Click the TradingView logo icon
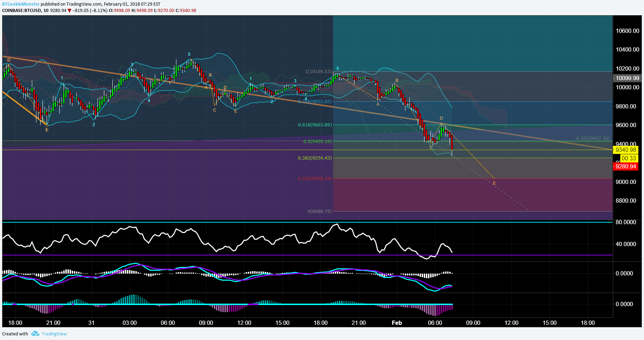 (x=35, y=334)
